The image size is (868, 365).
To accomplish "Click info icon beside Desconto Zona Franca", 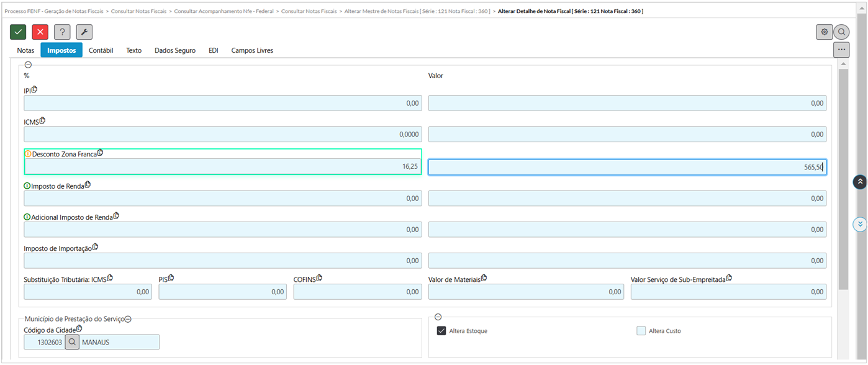I will [x=27, y=153].
